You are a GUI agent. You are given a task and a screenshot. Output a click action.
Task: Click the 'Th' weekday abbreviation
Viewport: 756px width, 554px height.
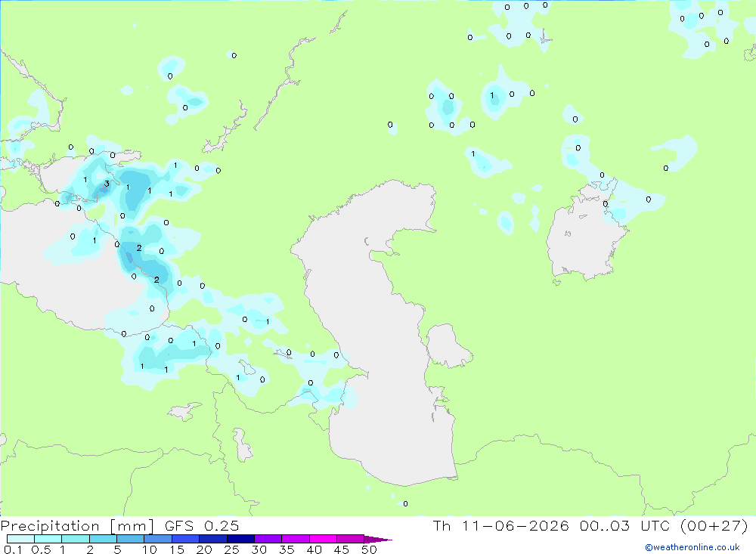[442, 526]
